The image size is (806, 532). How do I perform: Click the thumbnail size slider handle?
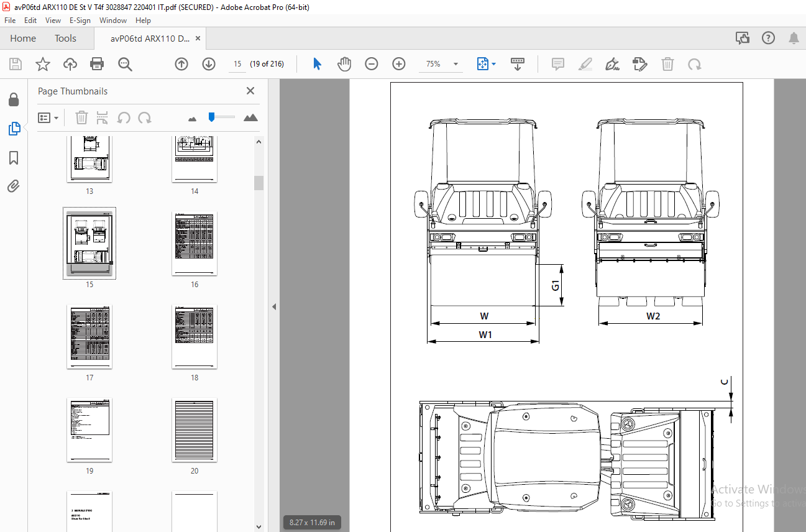[x=211, y=116]
